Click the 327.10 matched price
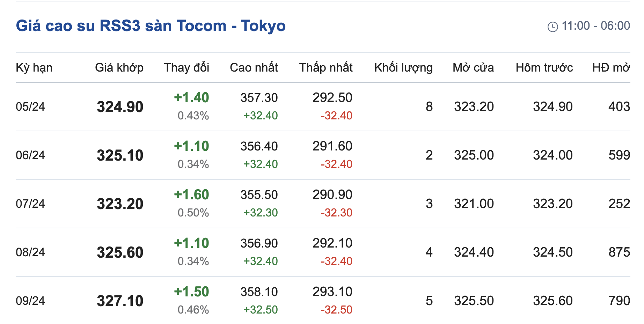Viewport: 644px width, 324px height. pyautogui.click(x=120, y=301)
